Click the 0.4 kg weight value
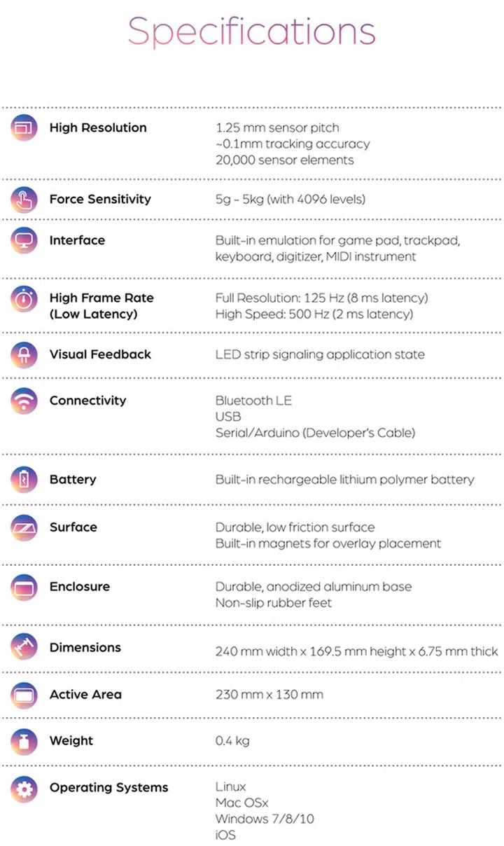The height and width of the screenshot is (846, 504). (232, 741)
